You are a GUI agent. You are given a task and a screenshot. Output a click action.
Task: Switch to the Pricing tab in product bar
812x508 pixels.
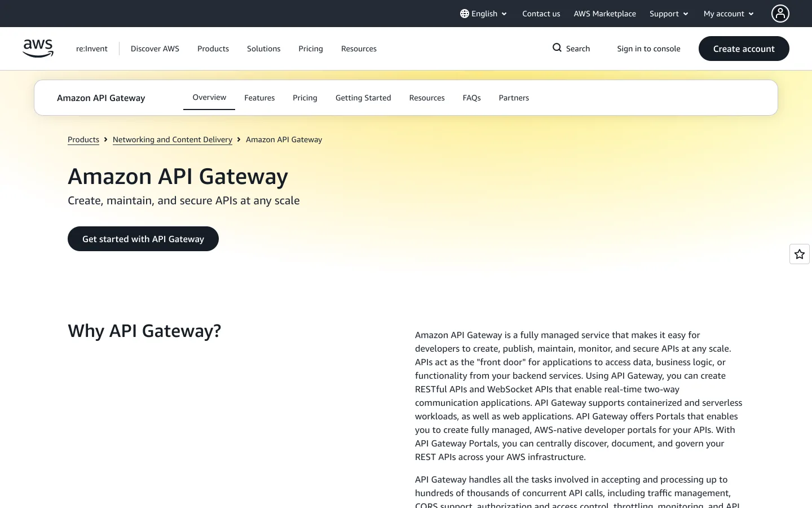tap(305, 98)
